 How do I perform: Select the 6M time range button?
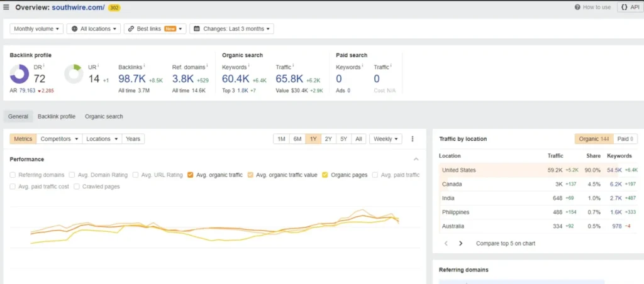click(x=297, y=139)
